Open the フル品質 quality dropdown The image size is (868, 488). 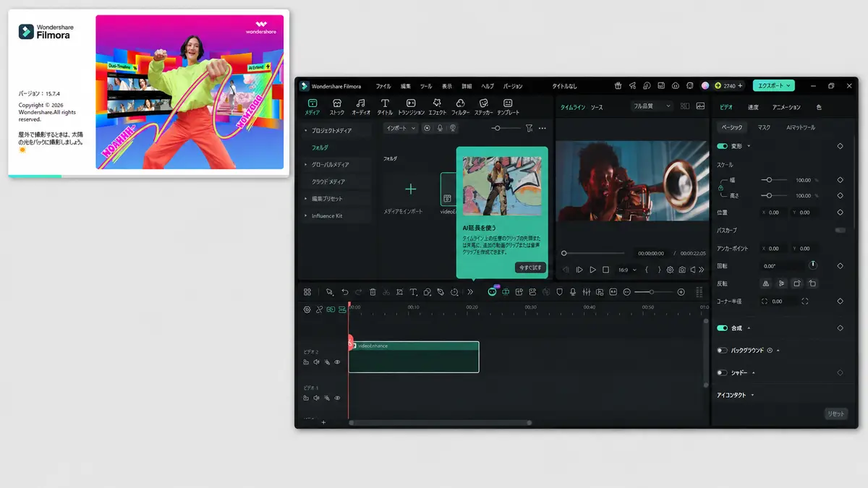[651, 106]
